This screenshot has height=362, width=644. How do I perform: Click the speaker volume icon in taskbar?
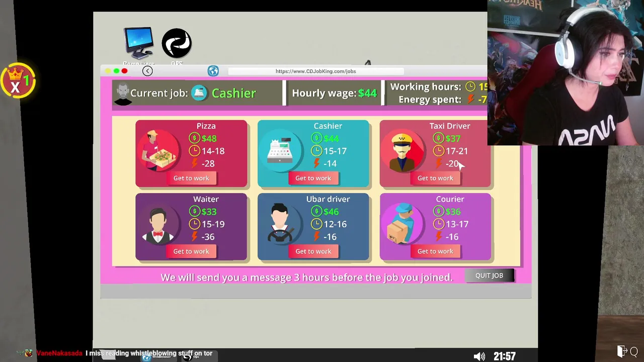479,356
